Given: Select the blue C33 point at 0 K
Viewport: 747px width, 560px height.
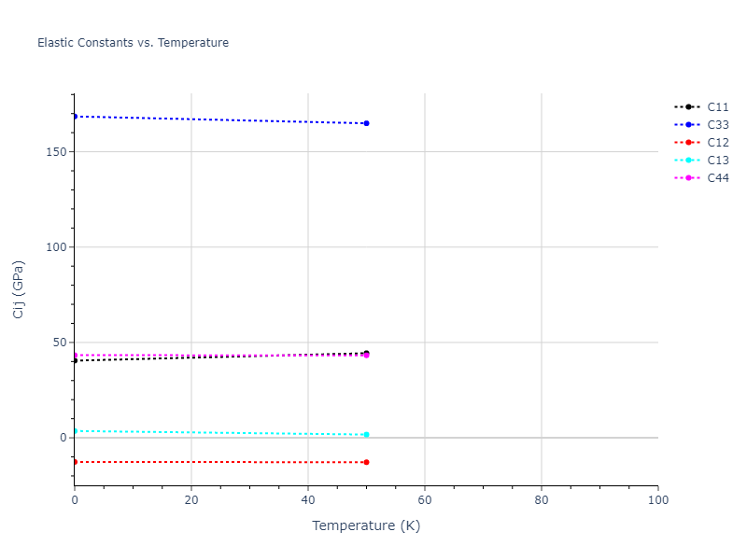Looking at the screenshot, I should coord(75,117).
